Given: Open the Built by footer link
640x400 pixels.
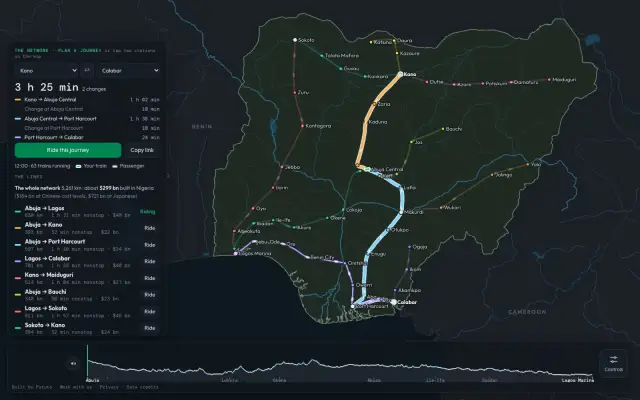Looking at the screenshot, I should pyautogui.click(x=32, y=387).
